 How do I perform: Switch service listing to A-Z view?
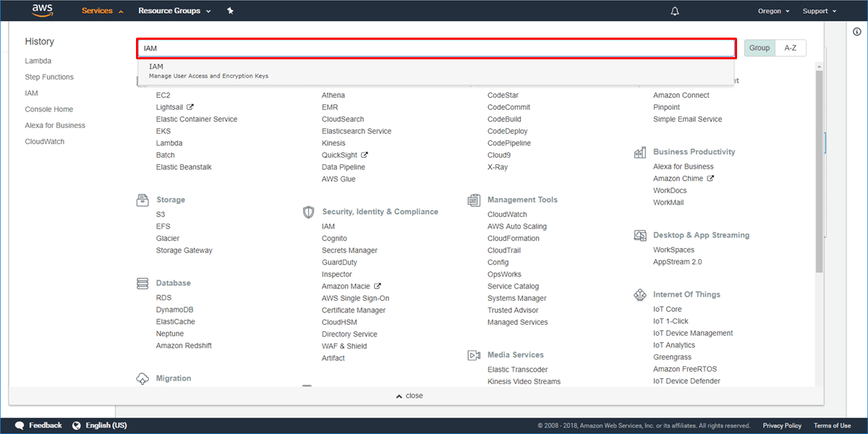790,47
